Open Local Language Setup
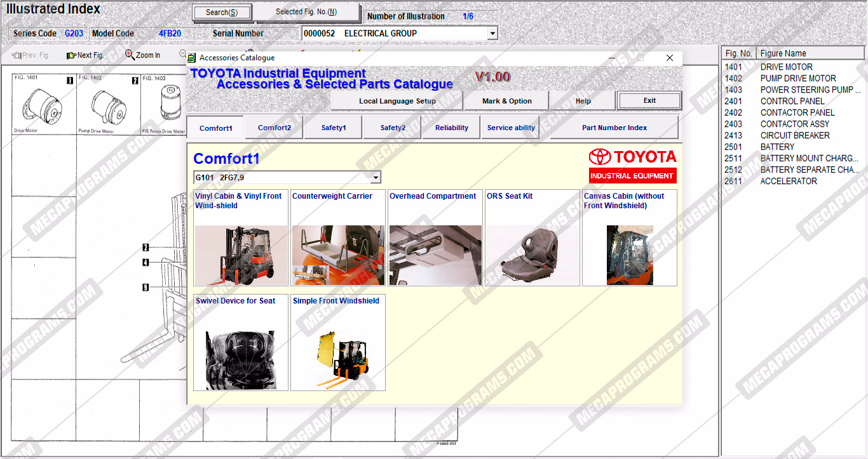This screenshot has height=459, width=868. 397,101
